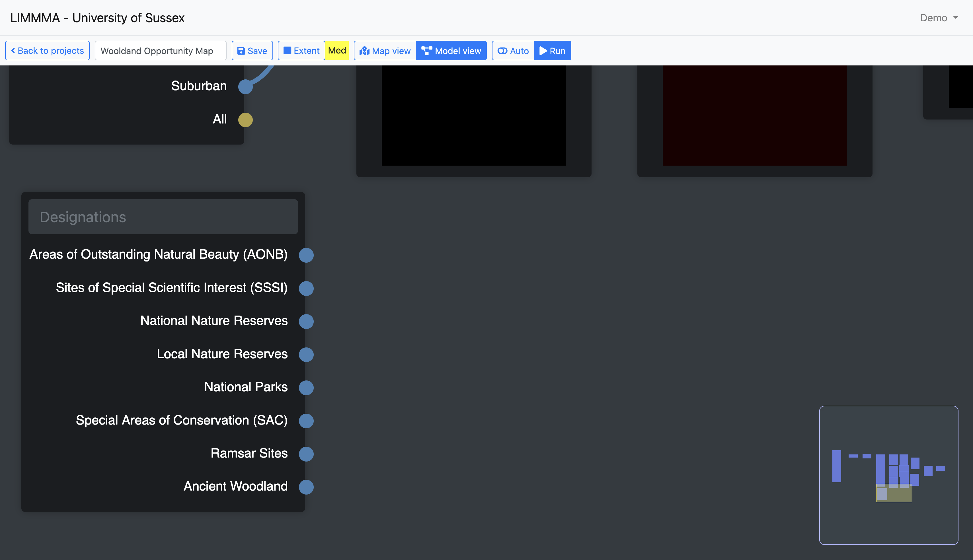Click the AONB output socket

pos(306,255)
